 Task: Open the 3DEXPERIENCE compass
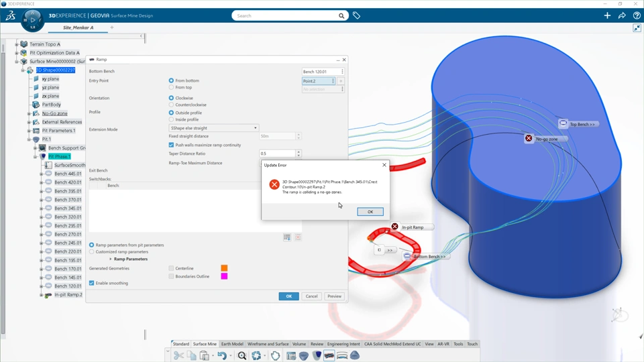32,19
